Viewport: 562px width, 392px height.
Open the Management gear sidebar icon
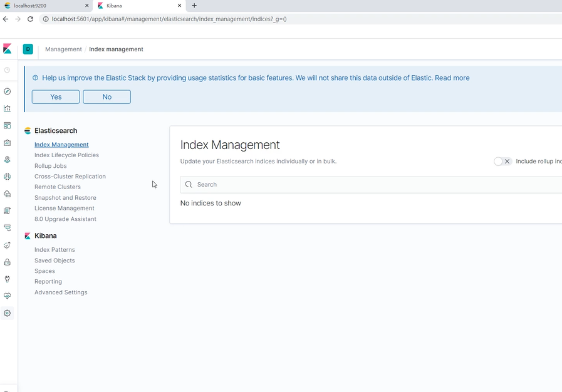(x=7, y=313)
